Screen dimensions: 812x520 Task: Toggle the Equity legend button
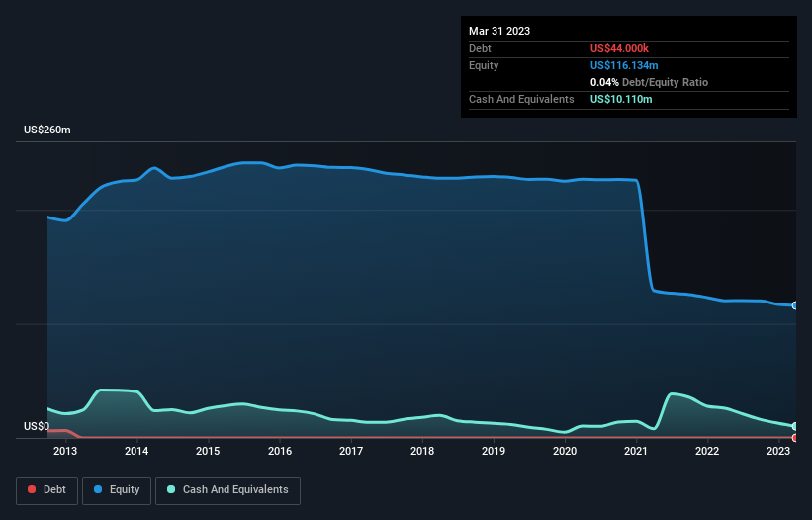tap(117, 490)
